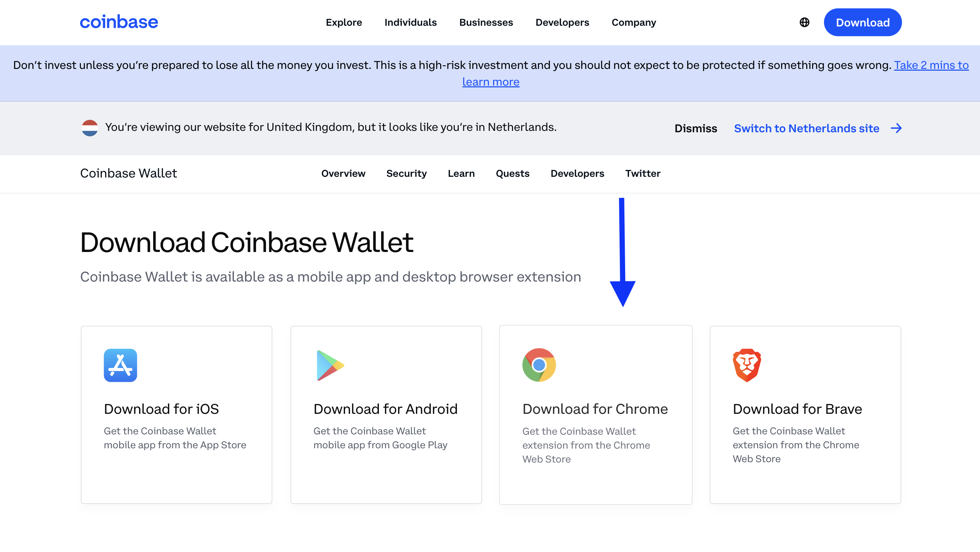The height and width of the screenshot is (552, 980).
Task: Expand the Company menu
Action: (633, 22)
